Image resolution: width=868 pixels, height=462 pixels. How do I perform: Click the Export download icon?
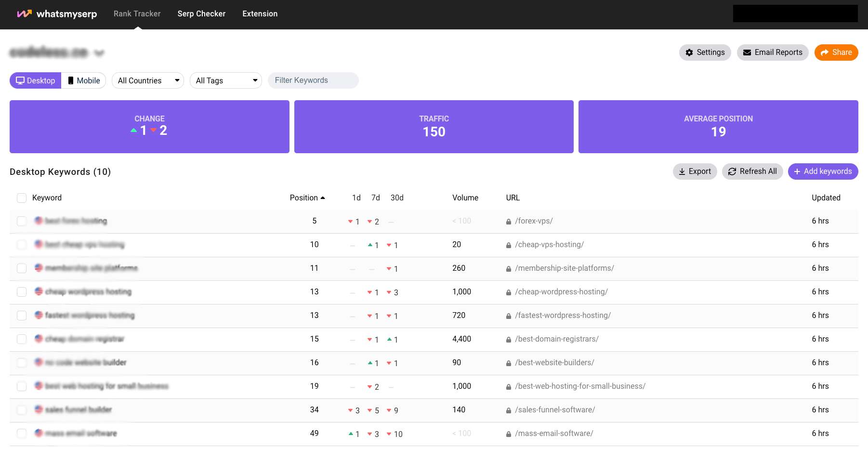(x=682, y=171)
